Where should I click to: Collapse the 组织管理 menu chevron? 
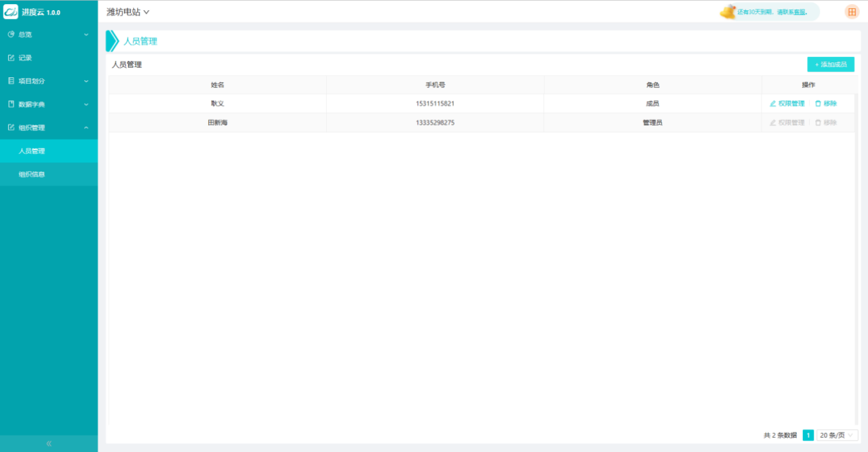pos(86,128)
